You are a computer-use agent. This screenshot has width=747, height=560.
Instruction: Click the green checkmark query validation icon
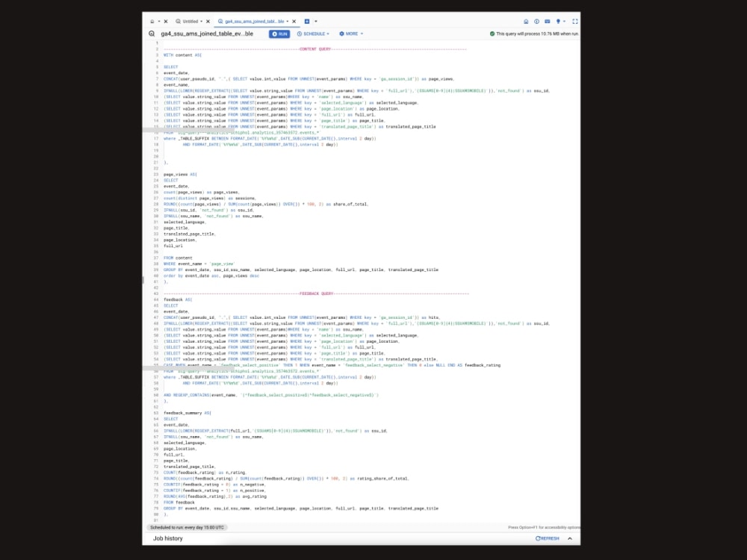point(492,34)
